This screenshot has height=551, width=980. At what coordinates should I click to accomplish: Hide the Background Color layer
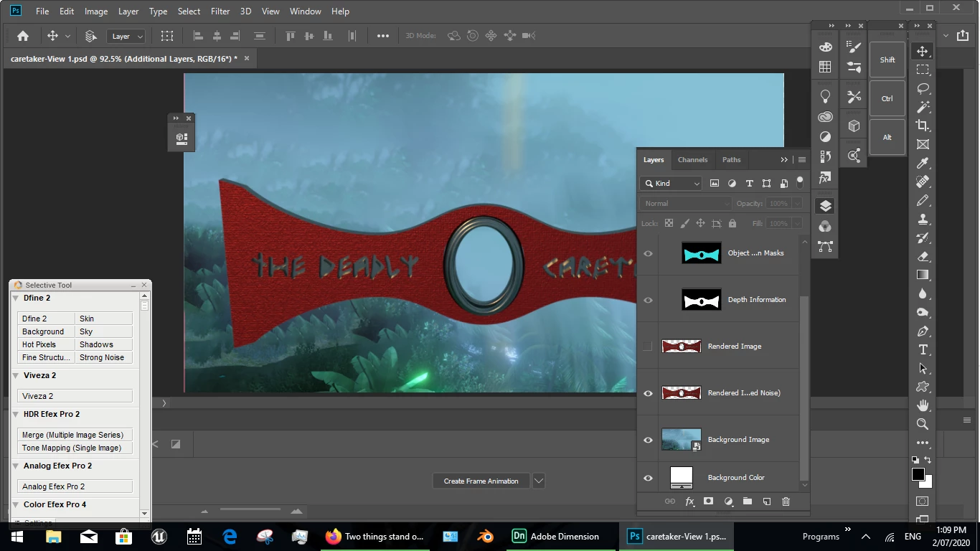[648, 478]
